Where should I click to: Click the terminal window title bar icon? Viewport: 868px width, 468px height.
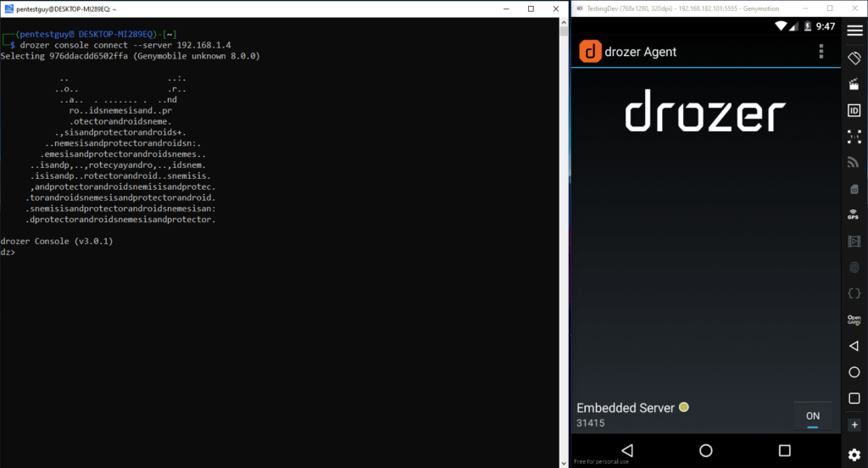point(8,8)
